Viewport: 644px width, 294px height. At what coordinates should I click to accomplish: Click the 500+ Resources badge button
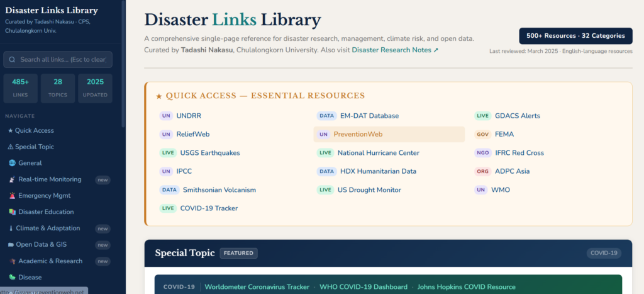click(x=575, y=36)
